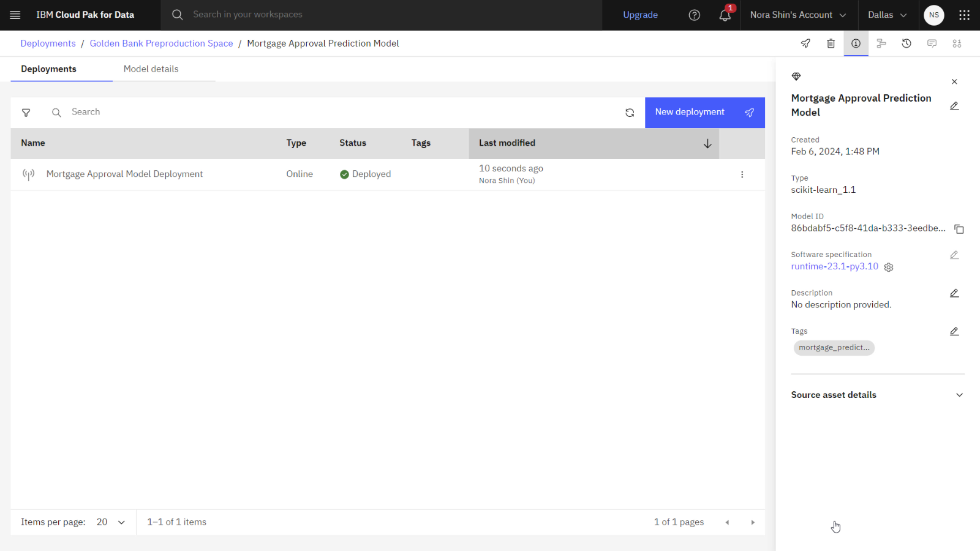Toggle the information panel icon
Viewport: 980px width, 551px height.
point(856,43)
